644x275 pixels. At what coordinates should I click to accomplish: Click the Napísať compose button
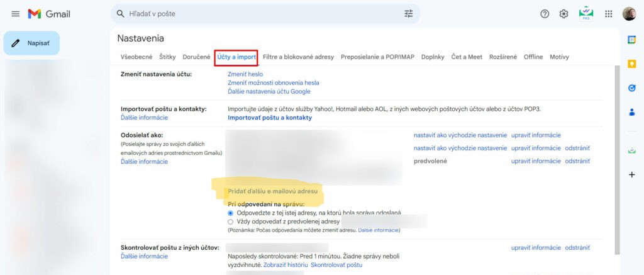point(31,43)
